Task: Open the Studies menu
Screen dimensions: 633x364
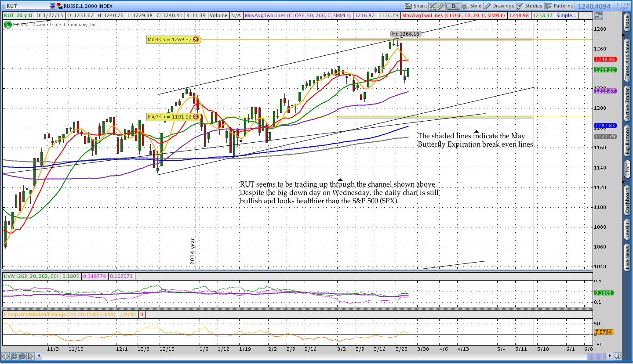Action: (x=530, y=6)
